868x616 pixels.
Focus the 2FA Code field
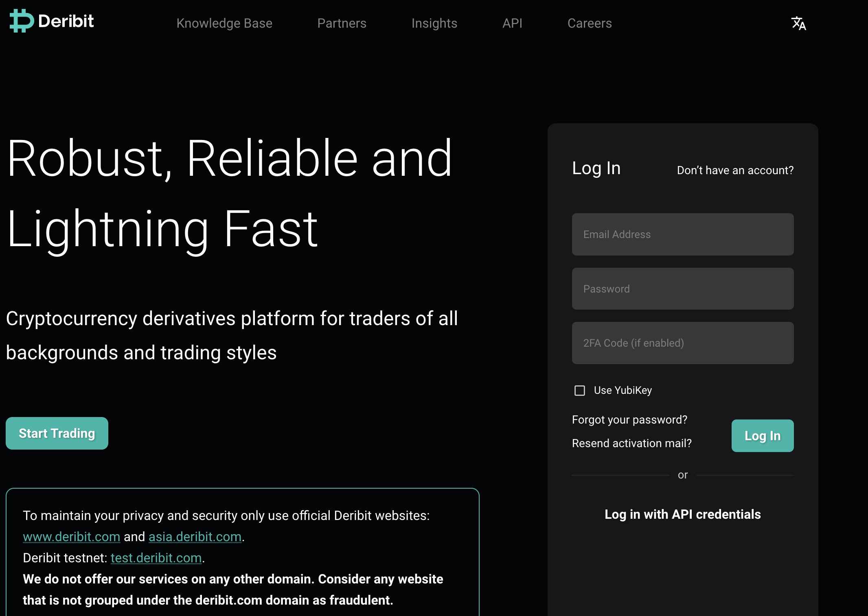pyautogui.click(x=683, y=343)
